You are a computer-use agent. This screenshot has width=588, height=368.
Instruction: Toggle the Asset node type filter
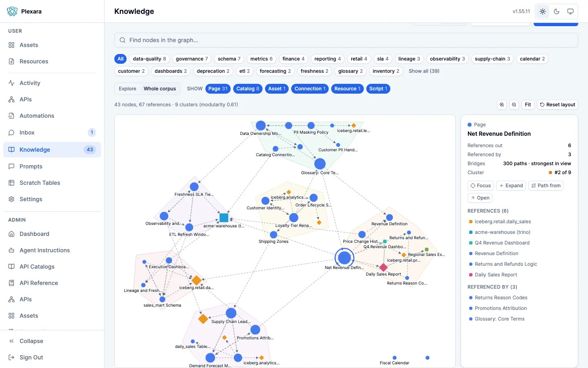(x=277, y=89)
